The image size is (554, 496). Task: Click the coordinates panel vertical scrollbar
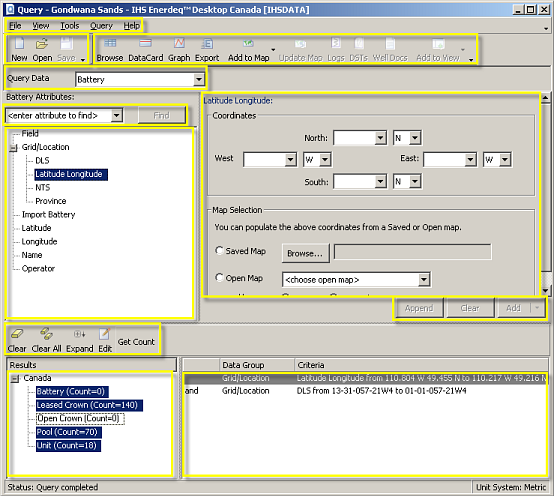545,194
